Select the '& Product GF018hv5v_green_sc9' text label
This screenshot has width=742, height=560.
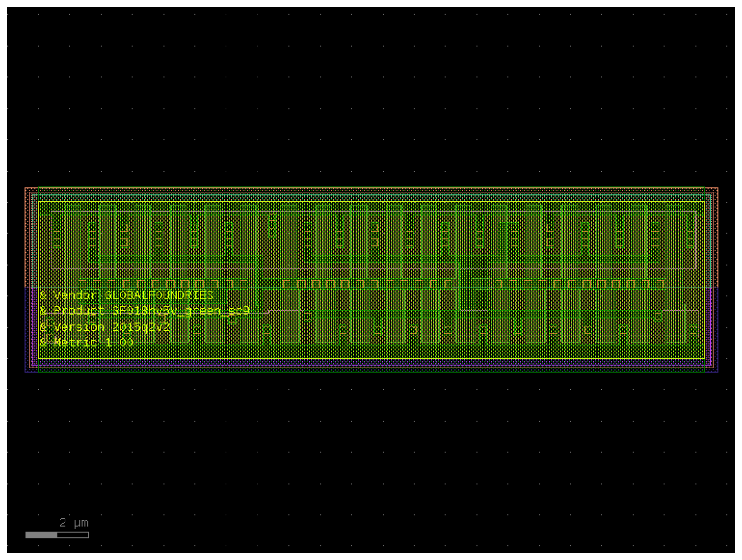pyautogui.click(x=145, y=310)
